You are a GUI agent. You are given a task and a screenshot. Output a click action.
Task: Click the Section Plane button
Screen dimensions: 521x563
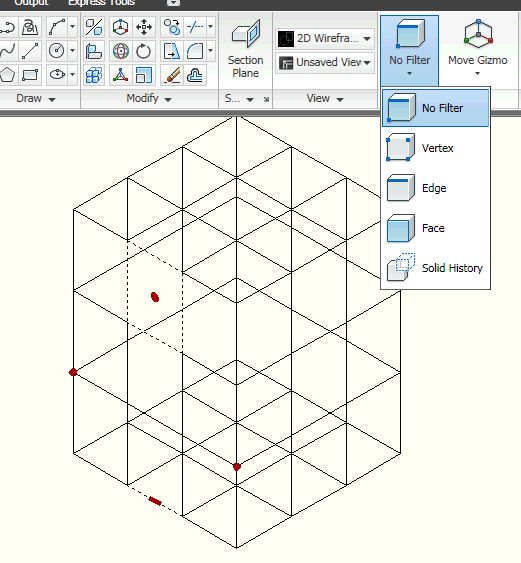point(246,50)
